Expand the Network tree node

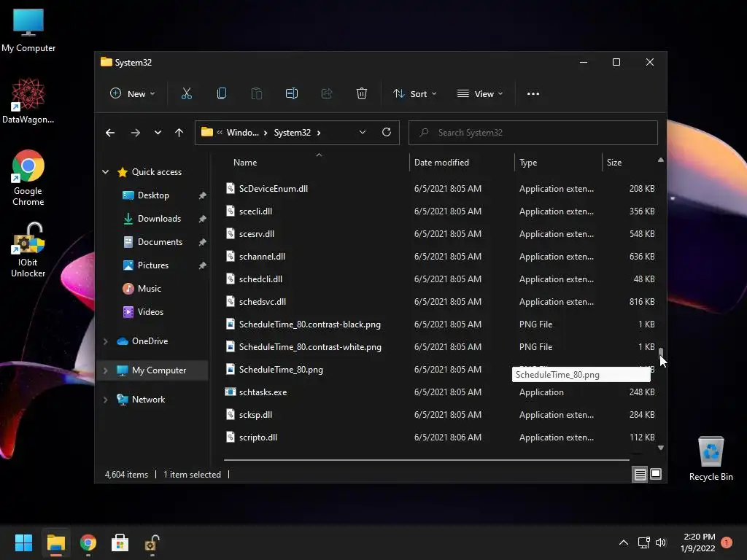[x=105, y=400]
